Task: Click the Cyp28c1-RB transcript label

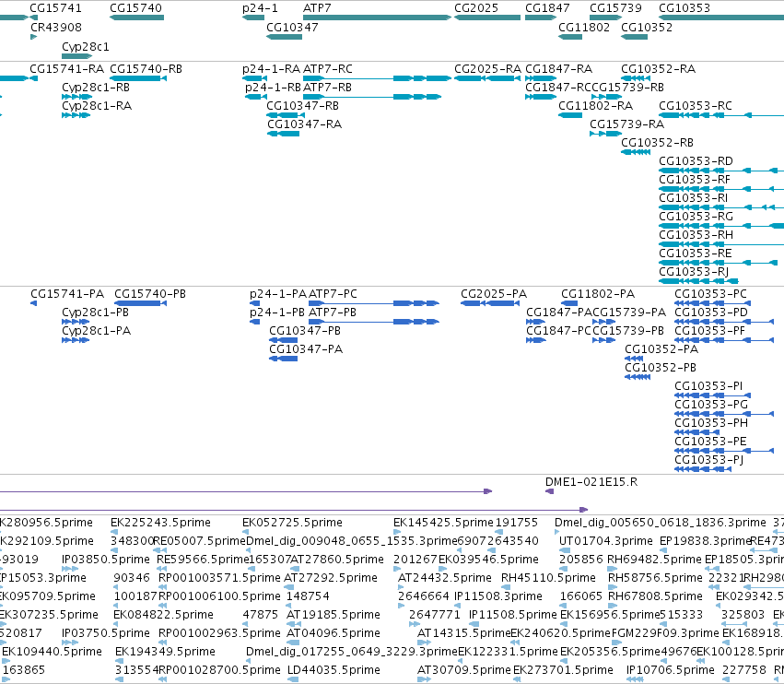Action: (x=96, y=87)
